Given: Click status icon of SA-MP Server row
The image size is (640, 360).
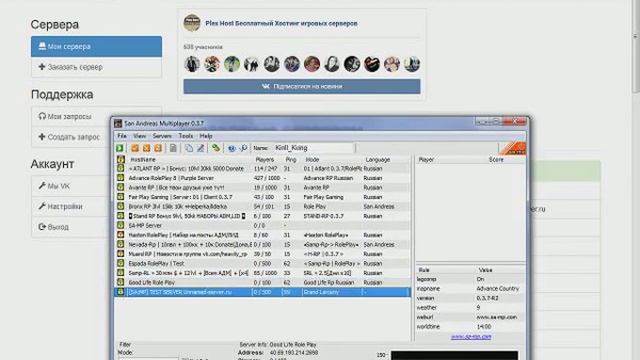Looking at the screenshot, I should point(120,225).
